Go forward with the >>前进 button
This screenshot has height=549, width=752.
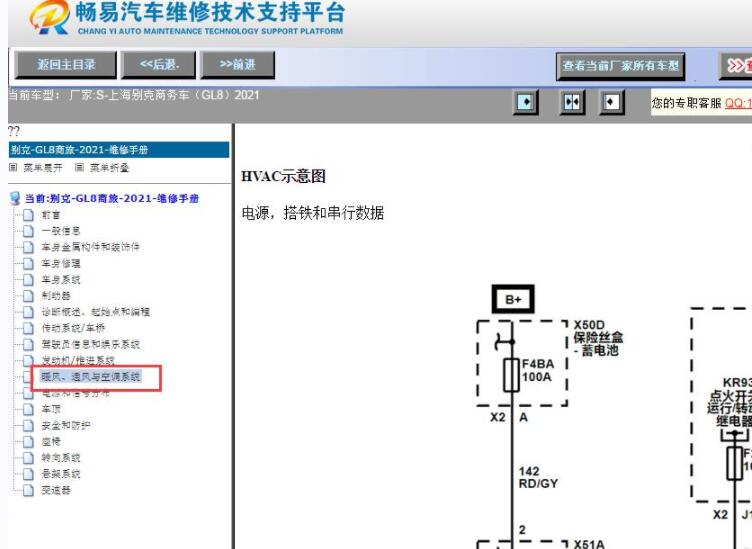(238, 65)
